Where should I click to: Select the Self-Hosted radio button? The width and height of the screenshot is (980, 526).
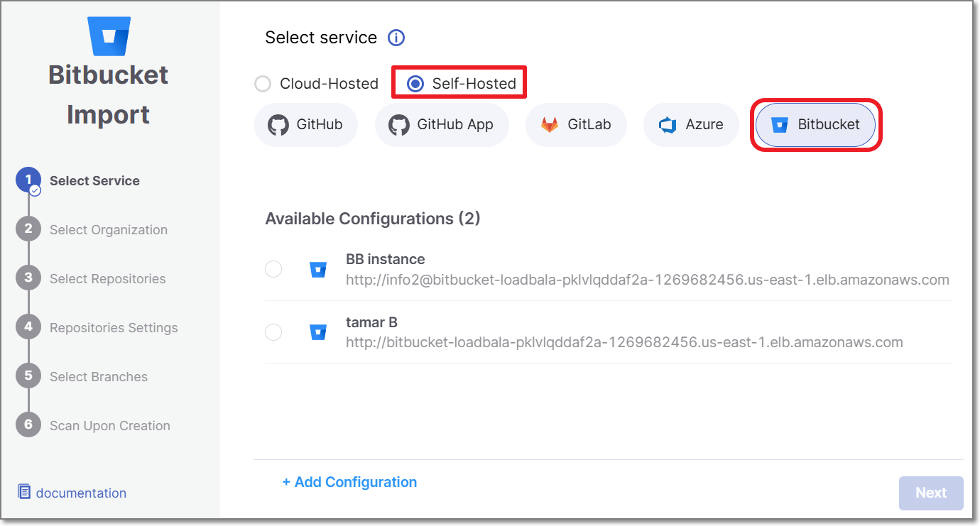pyautogui.click(x=415, y=84)
